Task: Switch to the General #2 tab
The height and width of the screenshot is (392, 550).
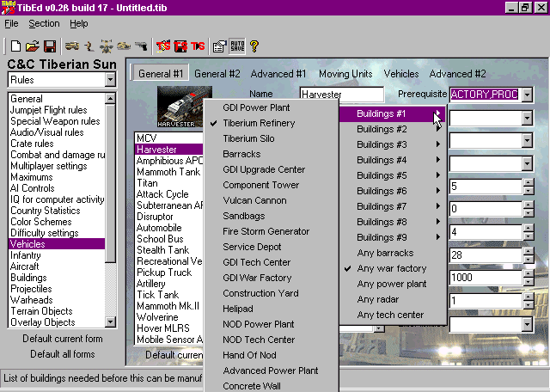Action: click(x=217, y=74)
